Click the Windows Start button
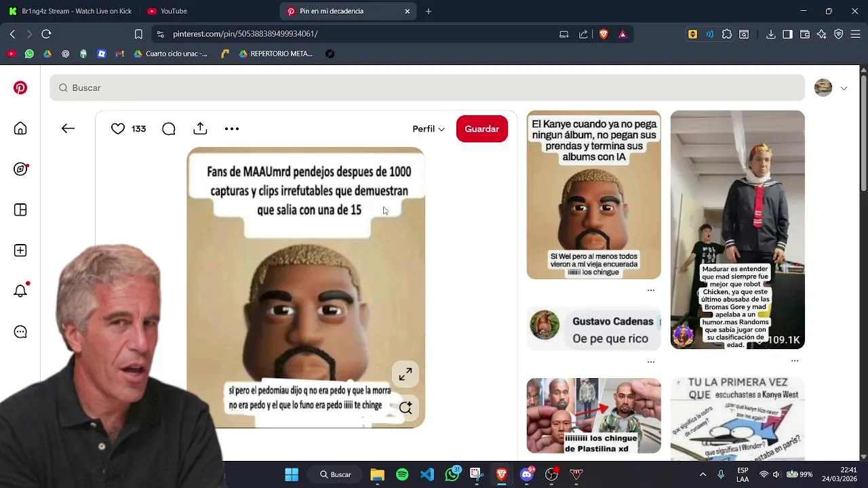 point(292,474)
